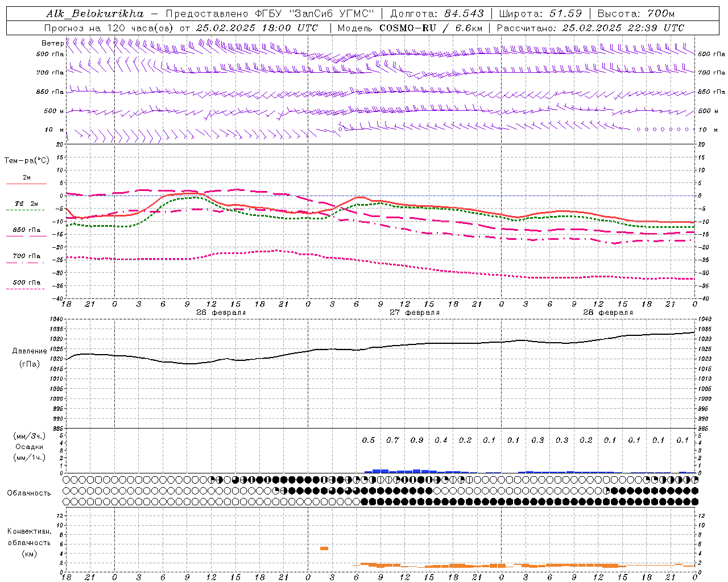Click the (мм/3ч.) precipitation unit label
Viewport: 728px width, 582px height.
(x=29, y=436)
